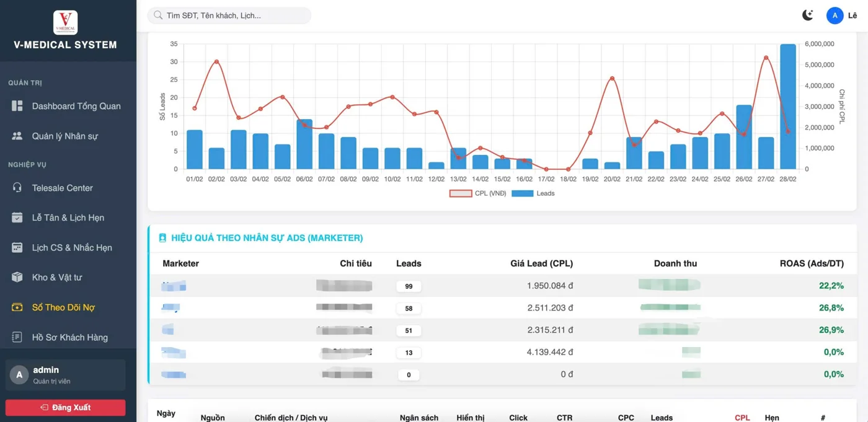
Task: Open the user avatar A in top bar
Action: pos(835,15)
